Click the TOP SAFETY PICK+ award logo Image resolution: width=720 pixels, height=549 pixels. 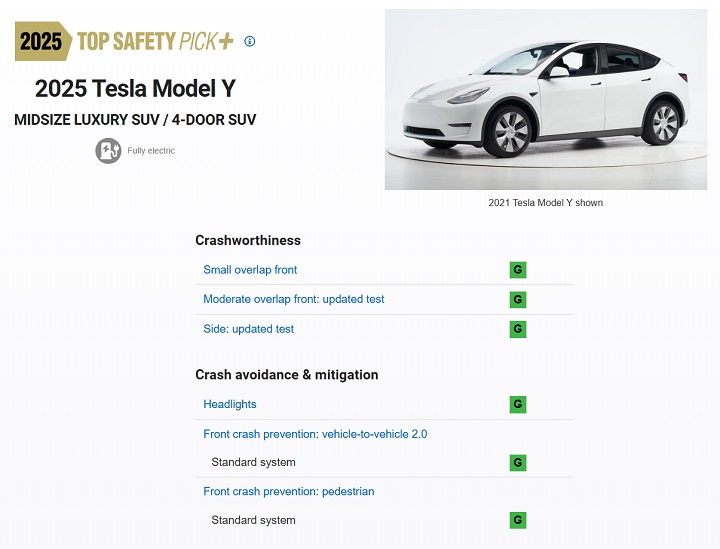click(x=155, y=41)
